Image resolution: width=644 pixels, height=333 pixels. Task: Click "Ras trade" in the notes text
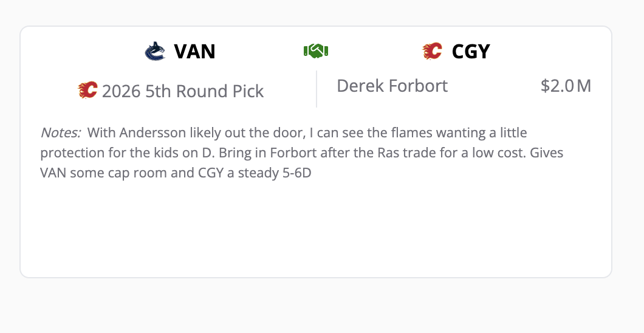pyautogui.click(x=395, y=153)
